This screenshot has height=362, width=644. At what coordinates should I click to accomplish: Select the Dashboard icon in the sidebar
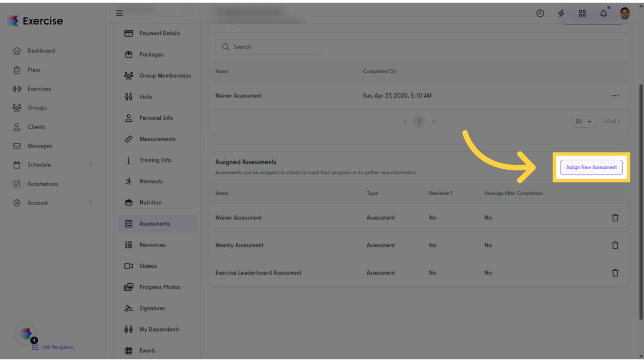coord(17,50)
